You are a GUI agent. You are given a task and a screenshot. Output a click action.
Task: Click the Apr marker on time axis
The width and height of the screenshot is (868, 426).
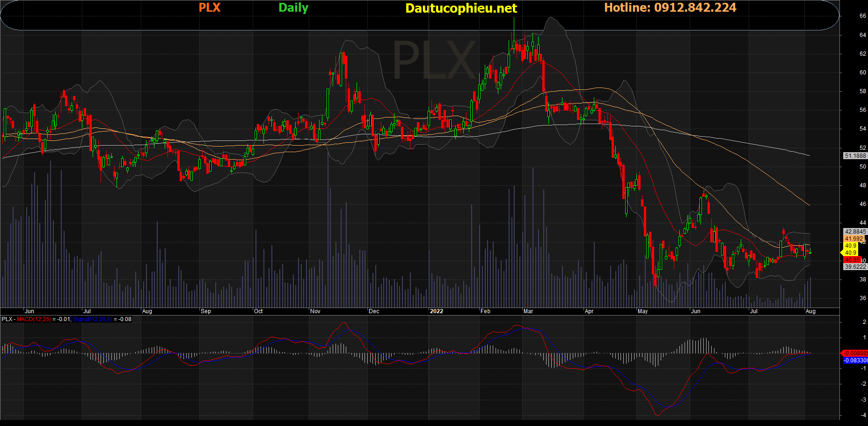click(589, 311)
